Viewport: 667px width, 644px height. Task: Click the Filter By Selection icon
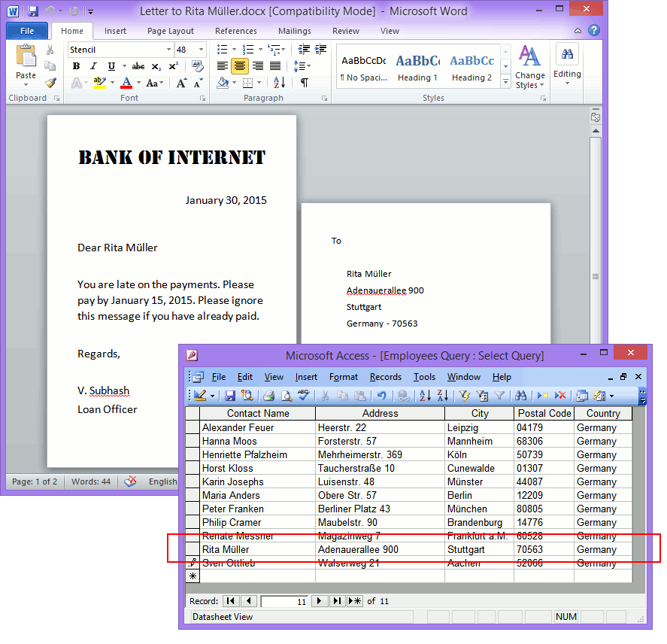pos(465,396)
